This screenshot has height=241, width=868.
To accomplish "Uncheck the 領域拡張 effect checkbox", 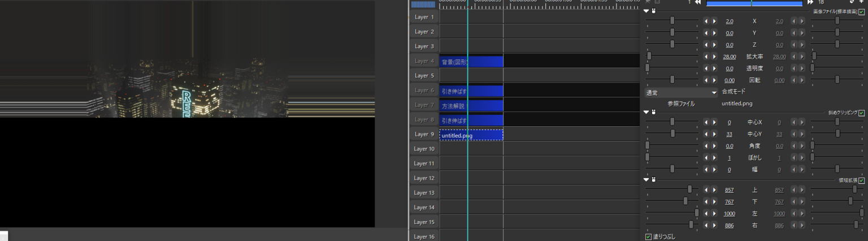I will (x=861, y=180).
